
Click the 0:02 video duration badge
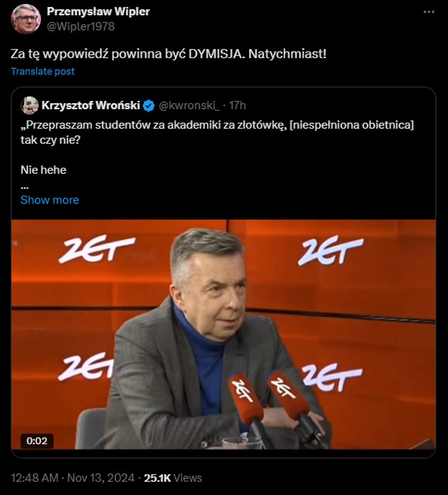(37, 441)
